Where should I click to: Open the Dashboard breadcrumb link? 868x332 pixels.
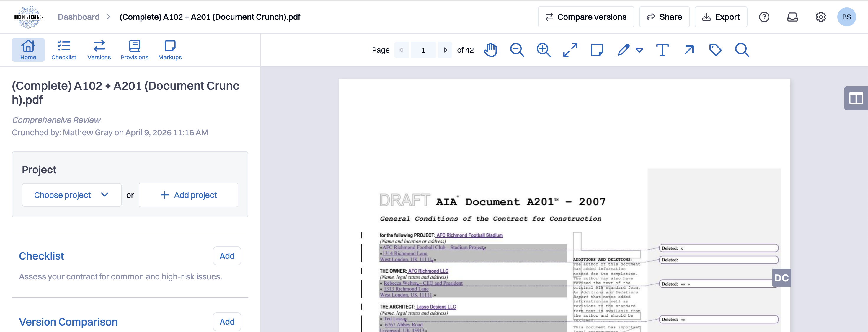pyautogui.click(x=79, y=17)
